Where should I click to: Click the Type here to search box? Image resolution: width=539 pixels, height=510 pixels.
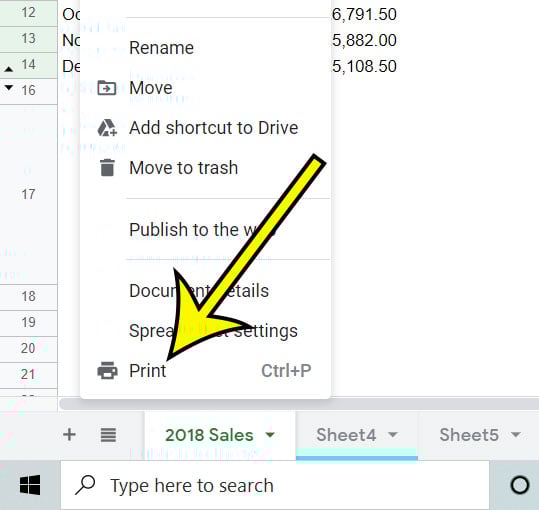click(x=275, y=485)
